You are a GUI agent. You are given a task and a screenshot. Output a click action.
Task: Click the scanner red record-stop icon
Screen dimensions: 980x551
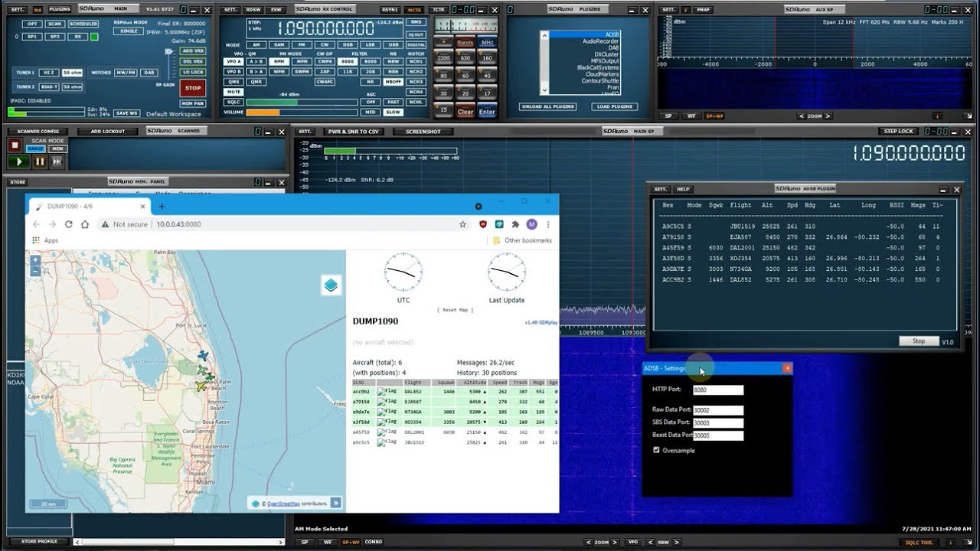tap(15, 145)
